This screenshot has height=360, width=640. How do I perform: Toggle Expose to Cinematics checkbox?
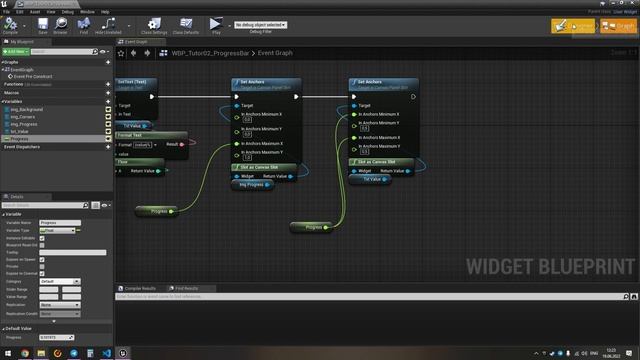(42, 273)
